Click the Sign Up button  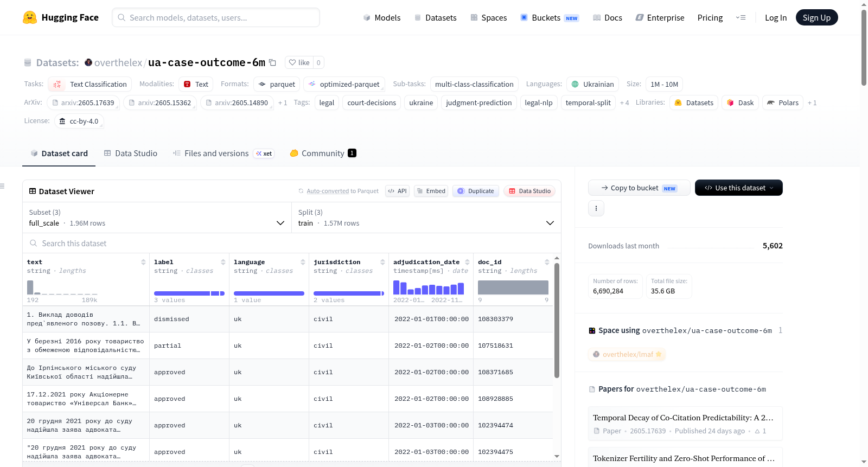(817, 17)
